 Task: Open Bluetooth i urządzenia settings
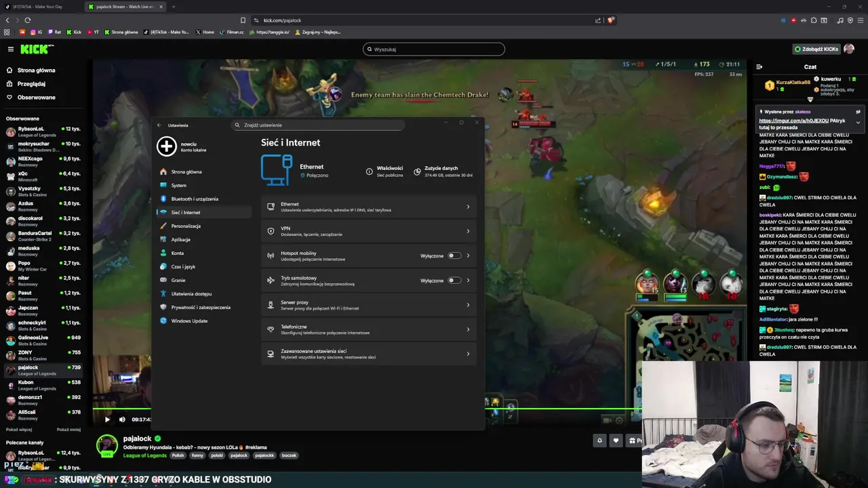click(x=203, y=199)
